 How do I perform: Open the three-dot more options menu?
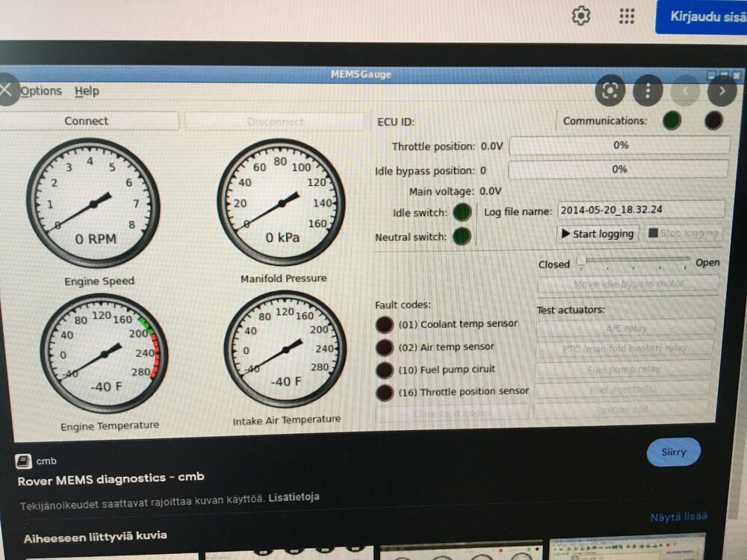tap(648, 91)
